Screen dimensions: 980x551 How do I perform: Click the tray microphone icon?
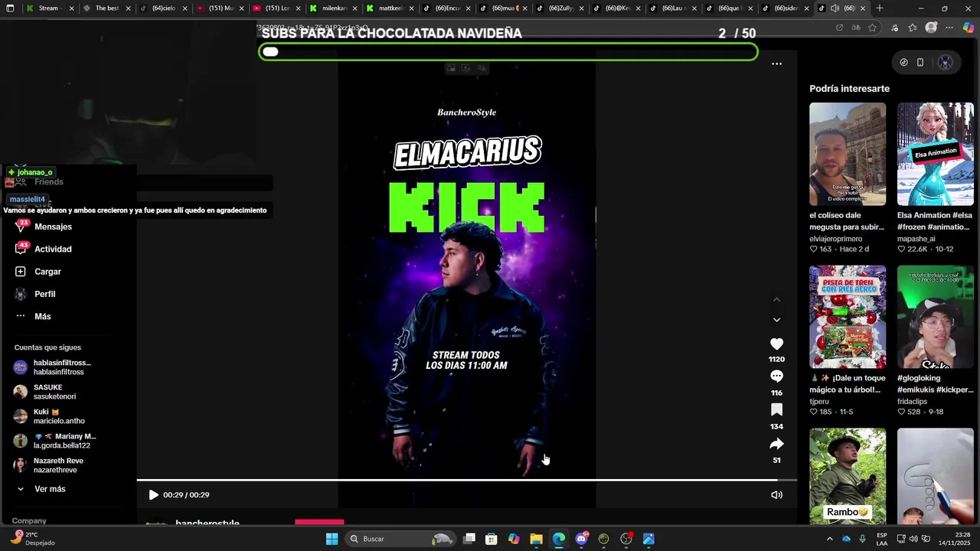863,539
